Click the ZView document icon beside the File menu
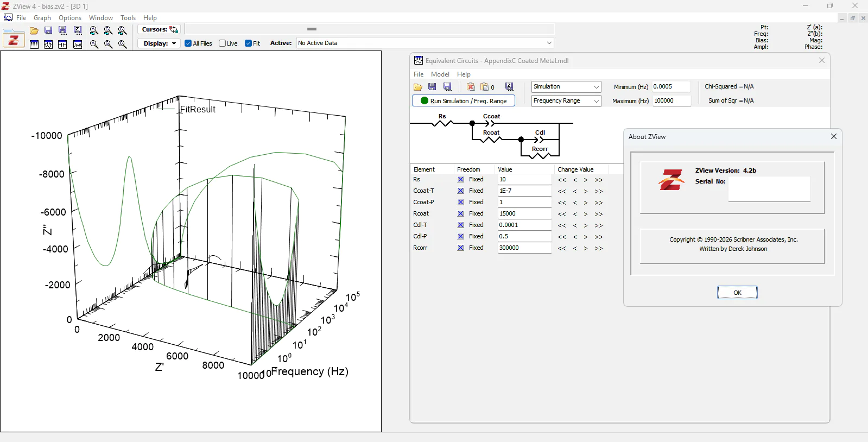 click(8, 18)
